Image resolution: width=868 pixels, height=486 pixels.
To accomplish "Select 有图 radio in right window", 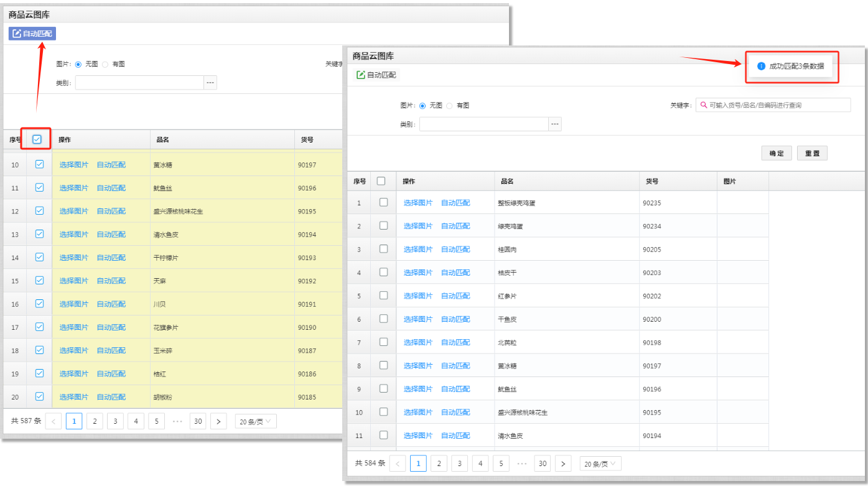I will (449, 106).
